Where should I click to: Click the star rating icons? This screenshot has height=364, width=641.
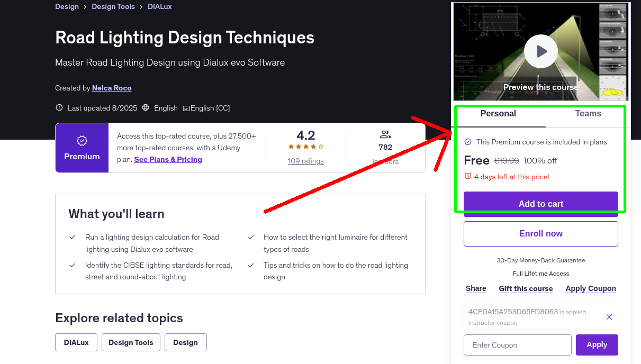(305, 147)
